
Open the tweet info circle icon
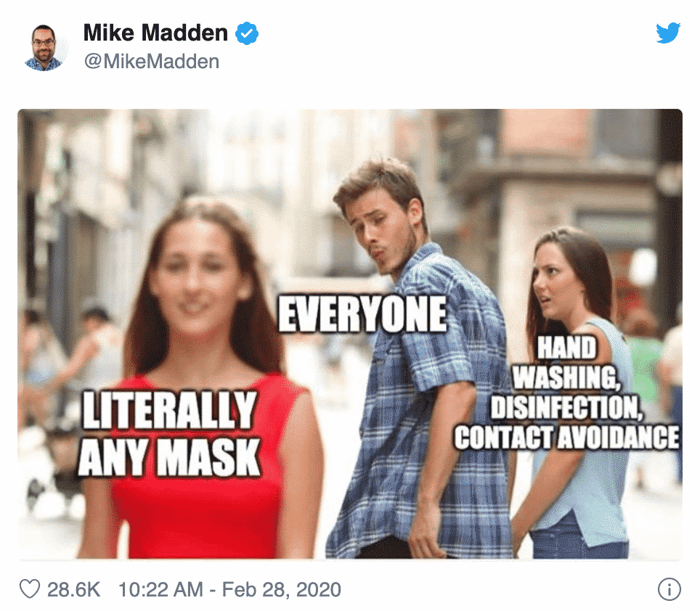pyautogui.click(x=670, y=589)
